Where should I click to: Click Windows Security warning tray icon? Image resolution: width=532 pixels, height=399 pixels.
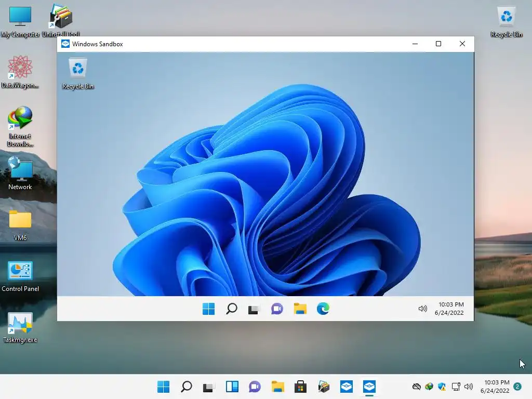442,387
